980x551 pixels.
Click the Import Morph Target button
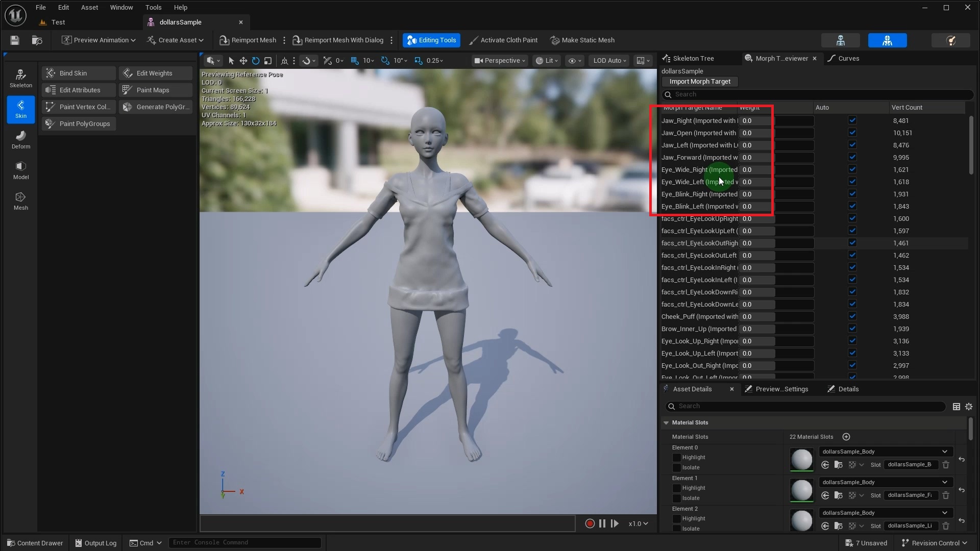(700, 81)
